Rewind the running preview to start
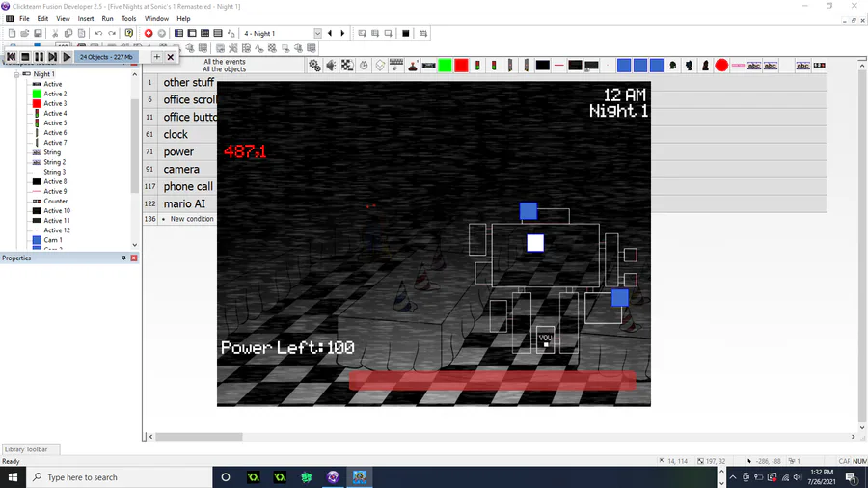The image size is (868, 488). (x=11, y=57)
